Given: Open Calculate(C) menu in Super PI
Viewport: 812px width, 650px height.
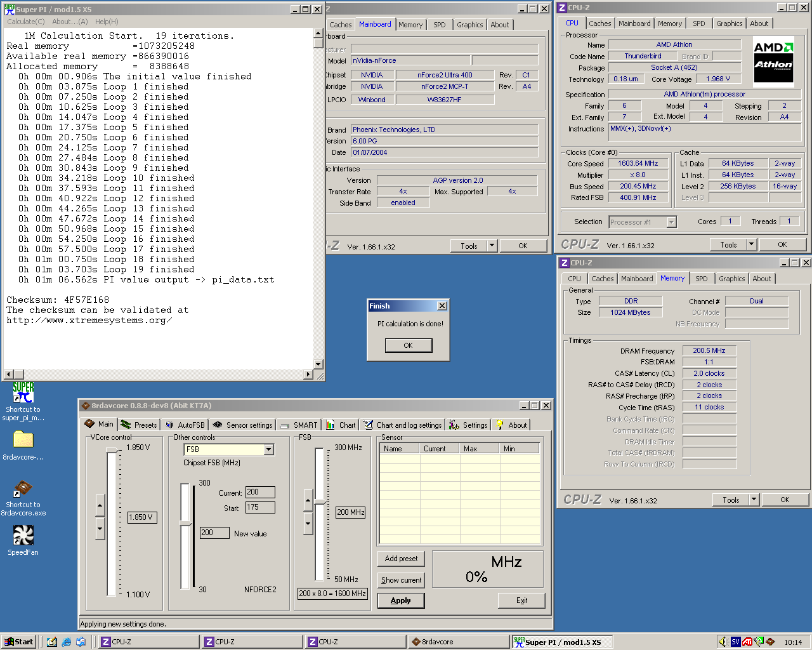Looking at the screenshot, I should pyautogui.click(x=26, y=22).
